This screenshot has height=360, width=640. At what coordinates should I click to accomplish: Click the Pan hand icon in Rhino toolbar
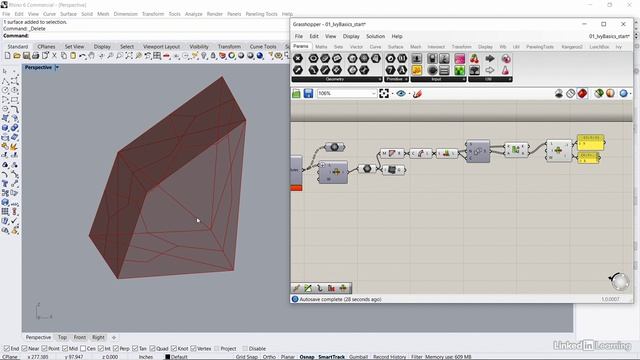tap(92, 56)
